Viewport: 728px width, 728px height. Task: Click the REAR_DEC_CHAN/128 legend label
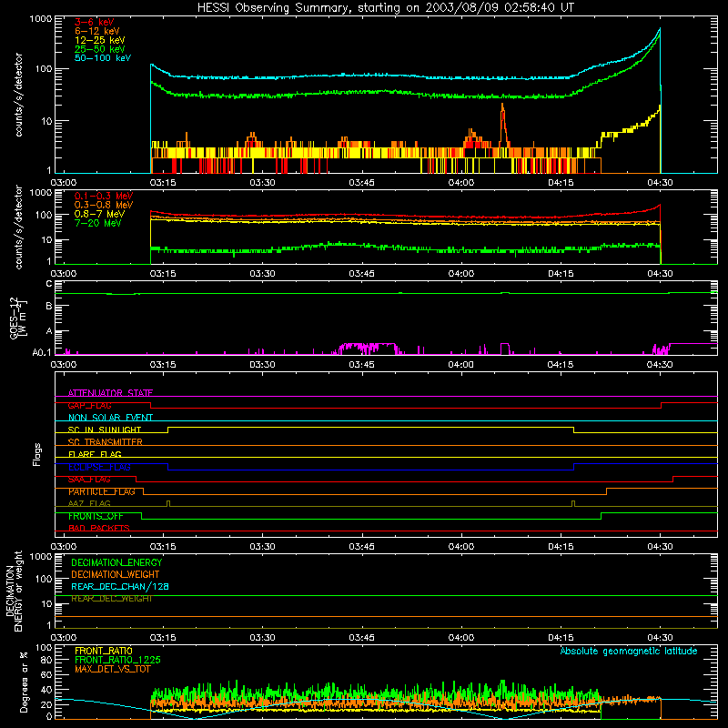[x=120, y=586]
